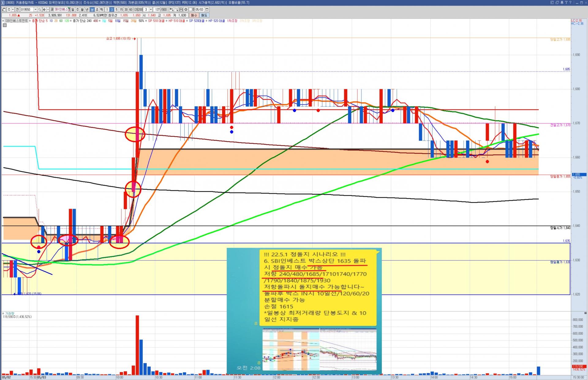This screenshot has width=588, height=380.
Task: Toggle the SP 510 대골 indicator marker
Action: click(x=146, y=21)
